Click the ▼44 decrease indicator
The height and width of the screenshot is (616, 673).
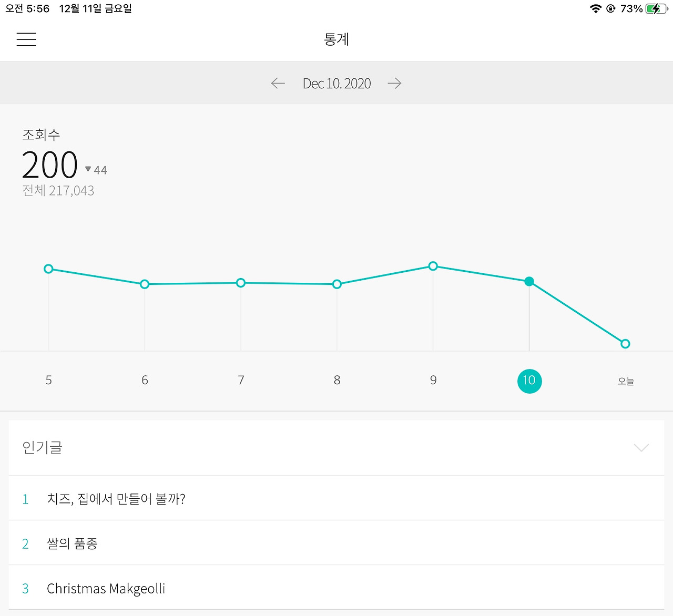point(96,170)
